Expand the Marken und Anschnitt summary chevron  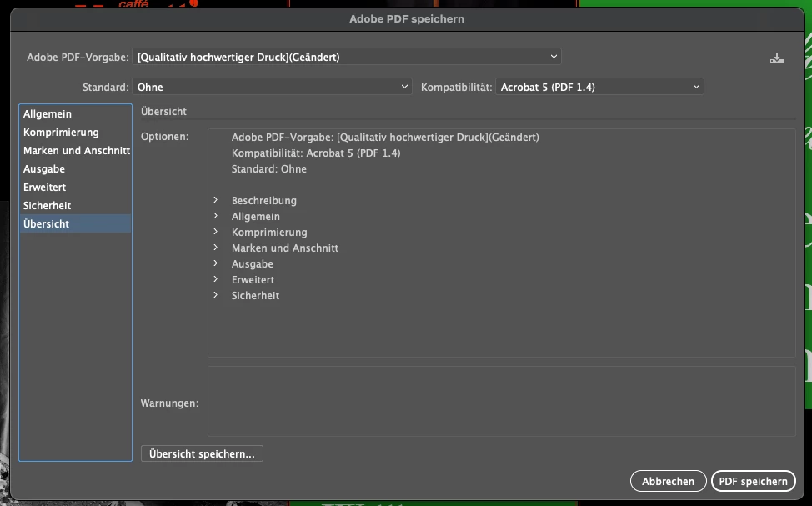pyautogui.click(x=215, y=248)
